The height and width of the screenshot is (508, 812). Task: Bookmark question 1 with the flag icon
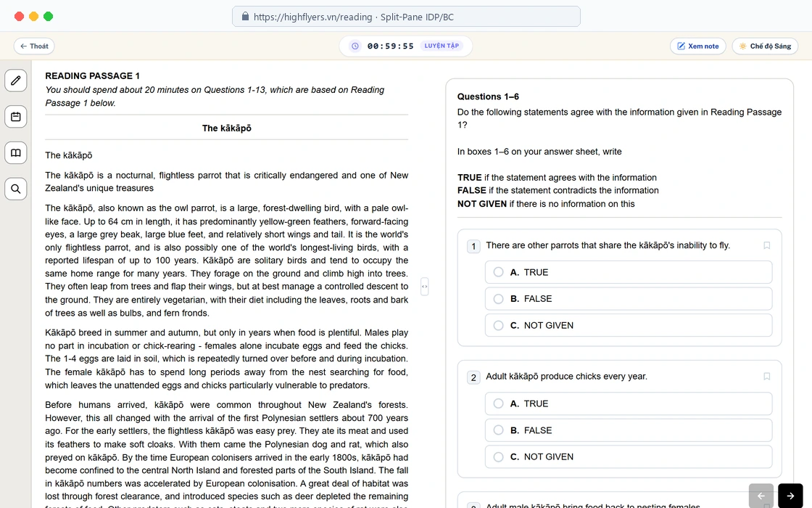click(767, 245)
